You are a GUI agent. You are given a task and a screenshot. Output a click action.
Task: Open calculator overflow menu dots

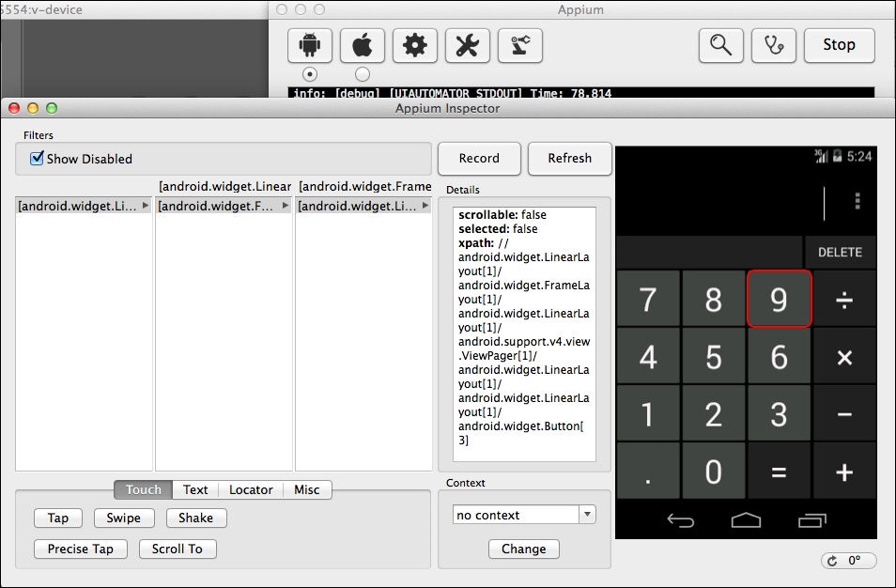tap(857, 201)
